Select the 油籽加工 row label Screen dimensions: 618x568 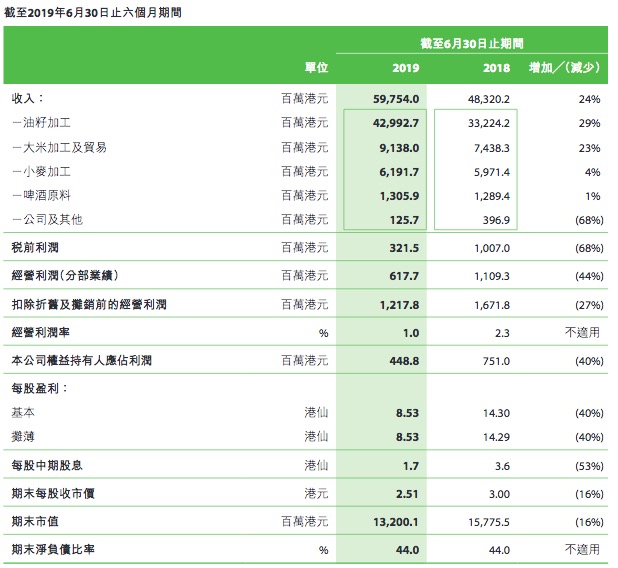pos(41,123)
